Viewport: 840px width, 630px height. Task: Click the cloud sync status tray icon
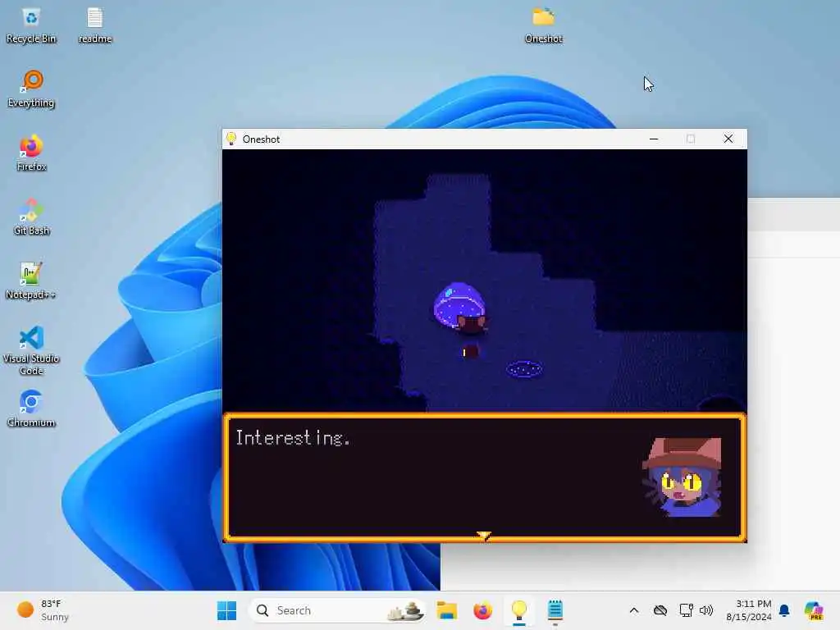coord(660,610)
